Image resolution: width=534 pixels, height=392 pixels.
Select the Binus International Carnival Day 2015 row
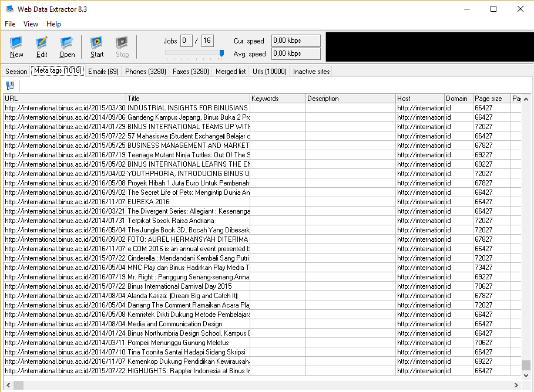pyautogui.click(x=262, y=286)
